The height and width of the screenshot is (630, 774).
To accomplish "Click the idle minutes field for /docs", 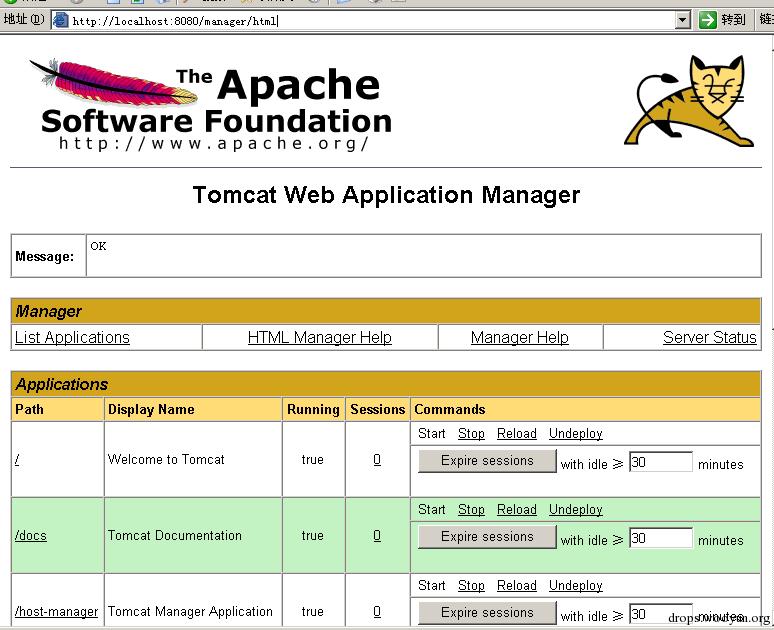I will click(x=660, y=539).
